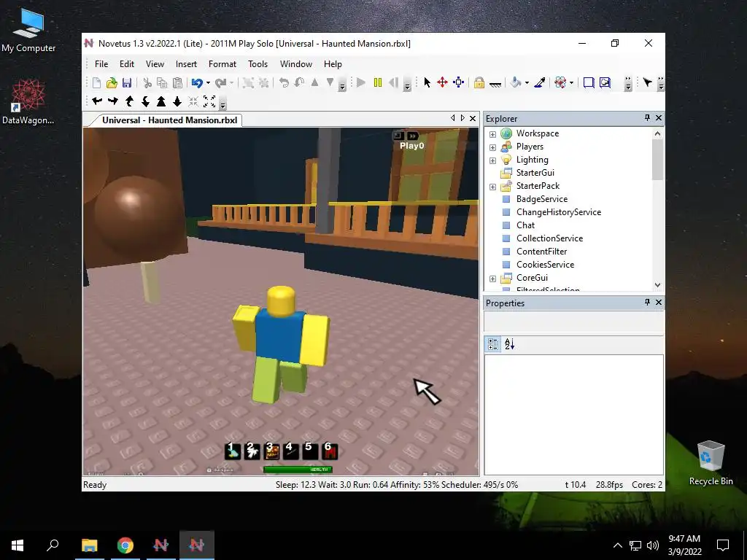Open the Insert menu
Screen dimensions: 747x560
(x=186, y=64)
